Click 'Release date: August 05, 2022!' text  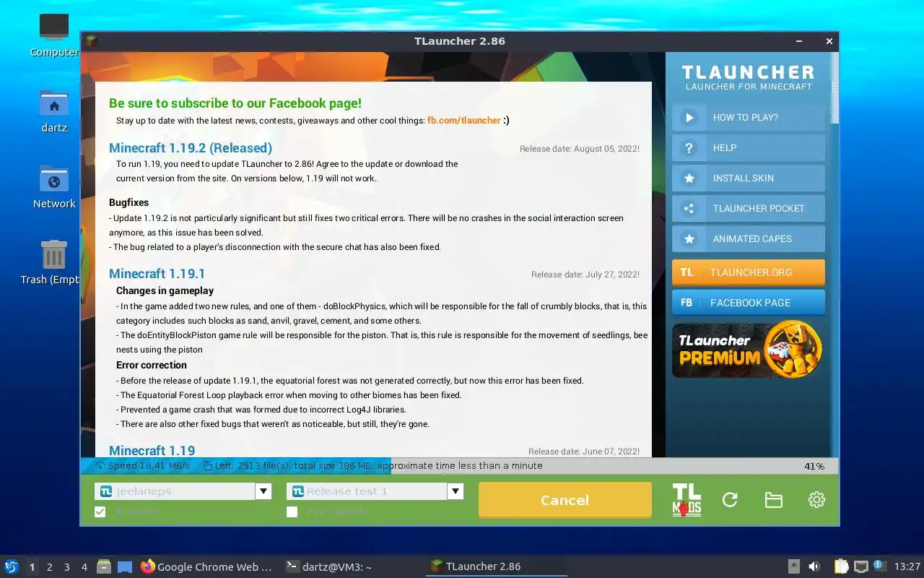point(580,149)
